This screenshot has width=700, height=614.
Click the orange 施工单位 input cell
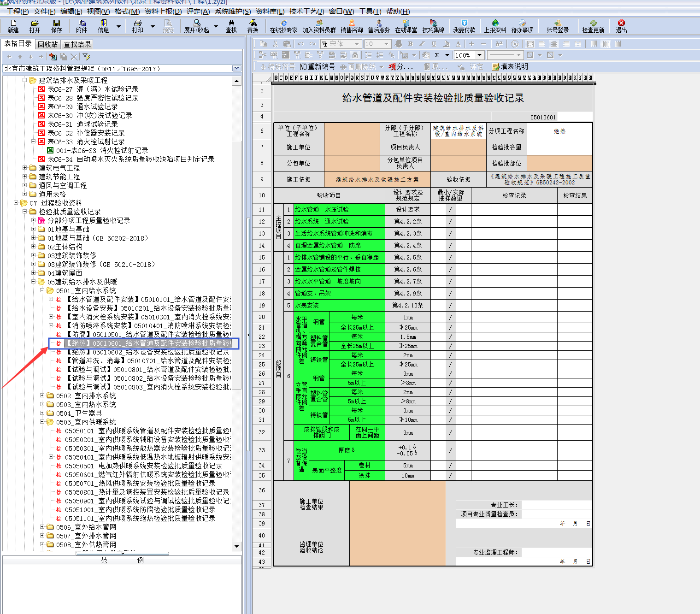352,147
